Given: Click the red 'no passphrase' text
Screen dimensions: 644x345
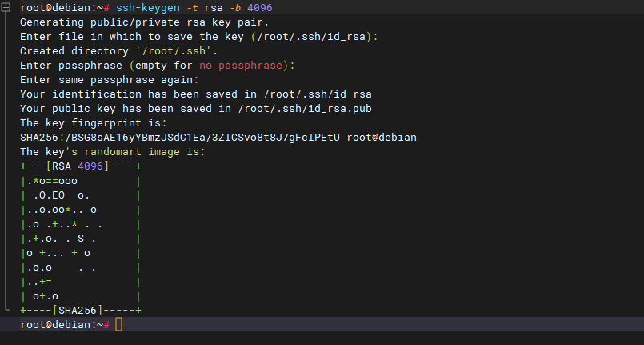Looking at the screenshot, I should pos(241,66).
